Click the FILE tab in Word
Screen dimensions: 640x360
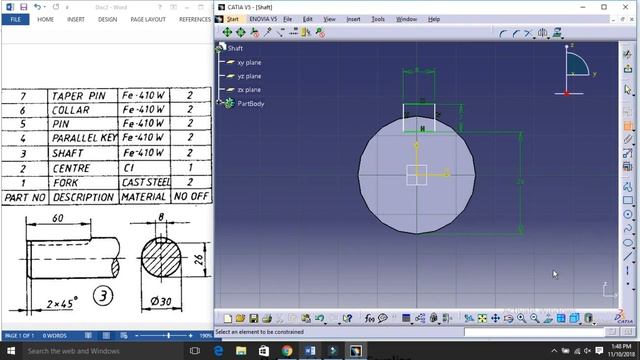[16, 19]
